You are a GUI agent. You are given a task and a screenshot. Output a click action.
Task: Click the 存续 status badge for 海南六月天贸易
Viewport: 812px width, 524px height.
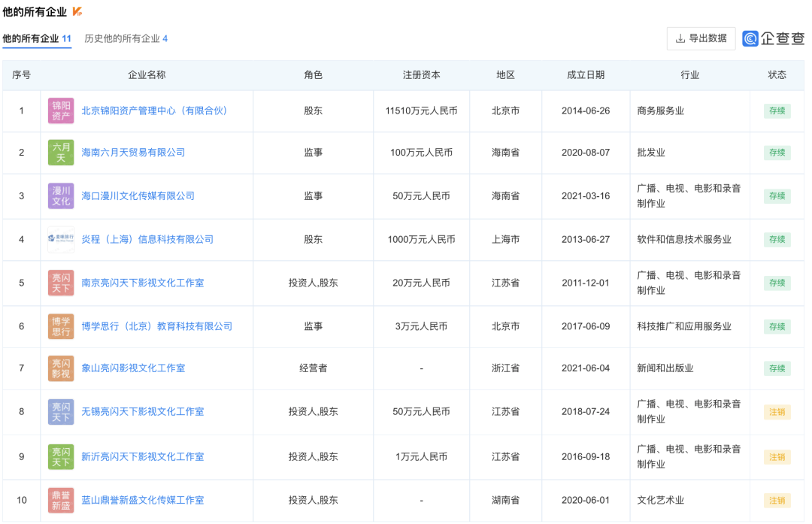777,153
